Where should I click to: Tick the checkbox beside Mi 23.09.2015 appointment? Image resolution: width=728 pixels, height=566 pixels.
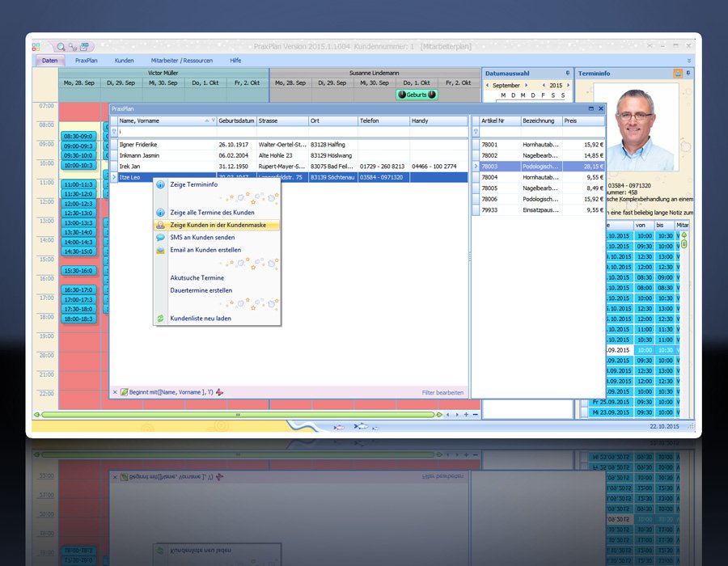(x=585, y=412)
